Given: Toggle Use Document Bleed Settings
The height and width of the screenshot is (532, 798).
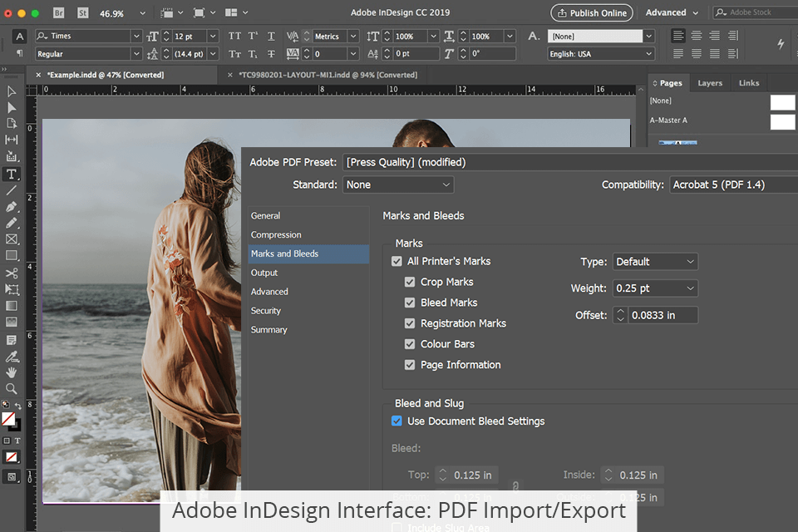Looking at the screenshot, I should [x=397, y=421].
